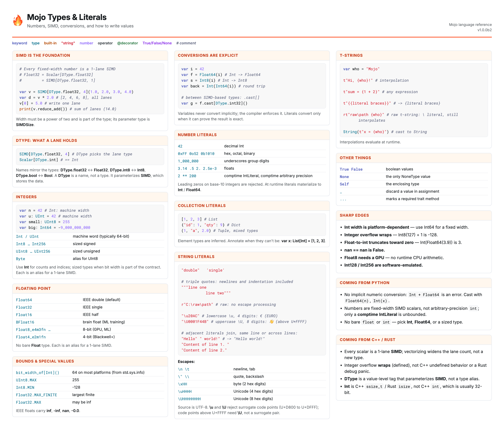
Task: Click the version text v1.0.0b2
Action: pyautogui.click(x=484, y=30)
